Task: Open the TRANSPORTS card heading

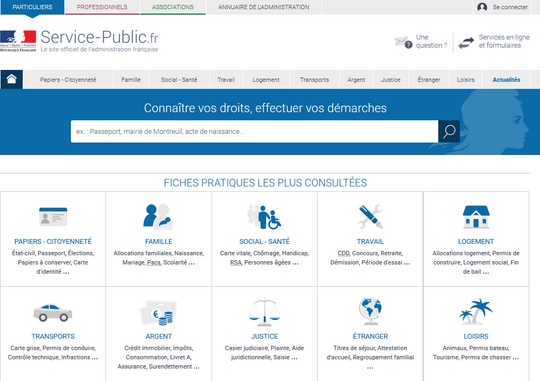Action: tap(53, 336)
